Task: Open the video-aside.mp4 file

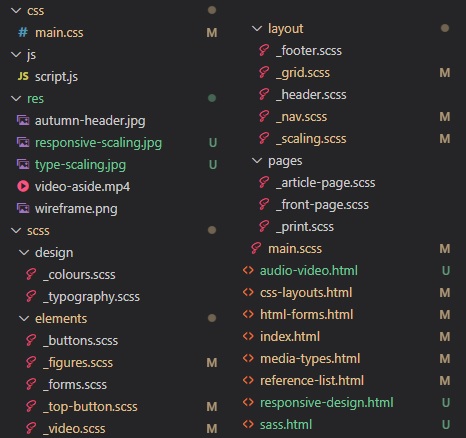Action: tap(82, 187)
